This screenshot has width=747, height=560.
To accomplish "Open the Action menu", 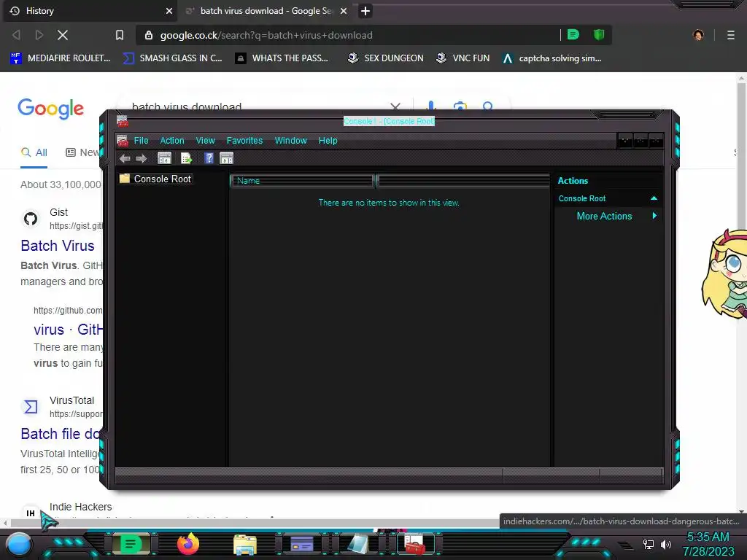I will [x=172, y=141].
